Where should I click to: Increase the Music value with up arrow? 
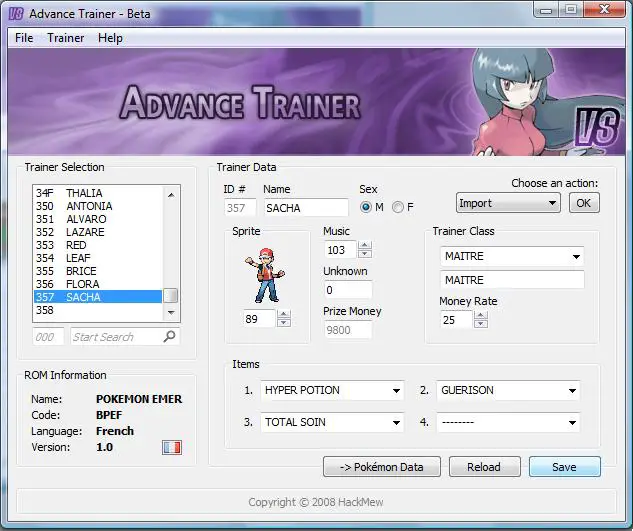pos(365,245)
